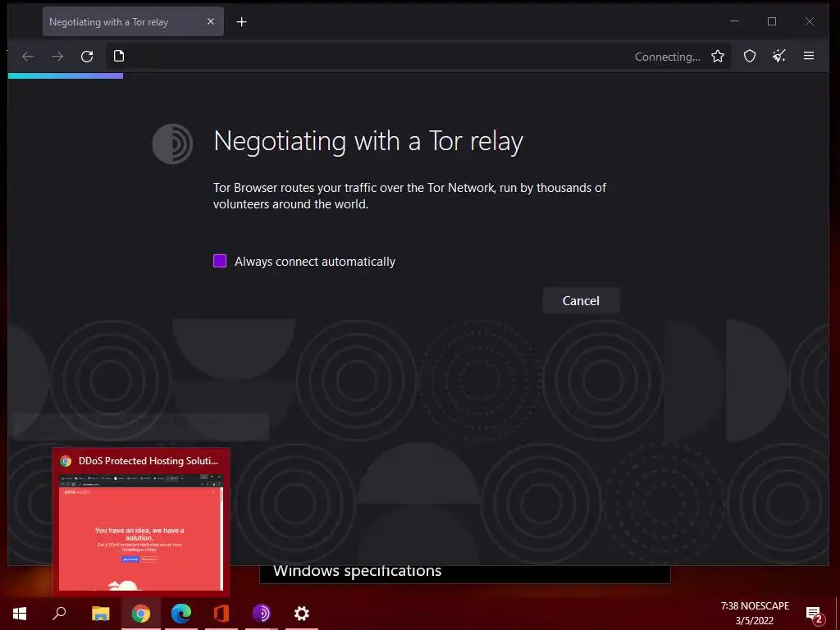Maximize the Tor Browser window
The width and height of the screenshot is (840, 630).
pyautogui.click(x=772, y=21)
